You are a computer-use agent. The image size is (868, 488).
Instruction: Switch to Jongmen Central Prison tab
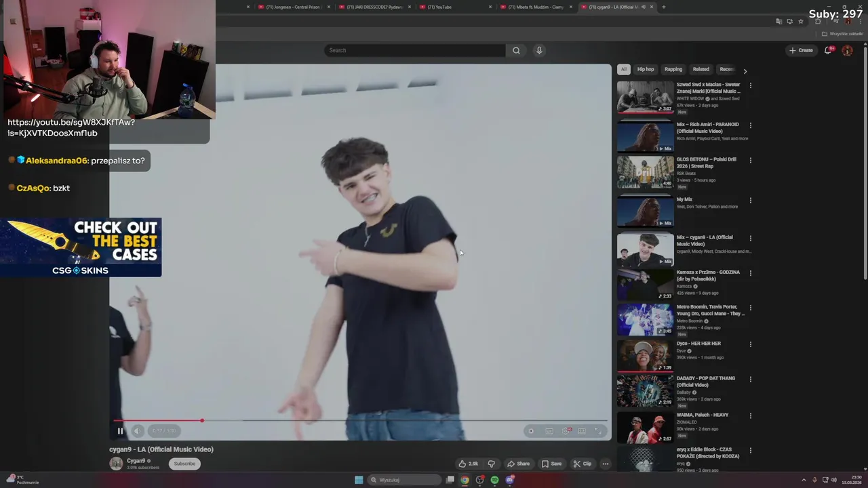pos(292,7)
